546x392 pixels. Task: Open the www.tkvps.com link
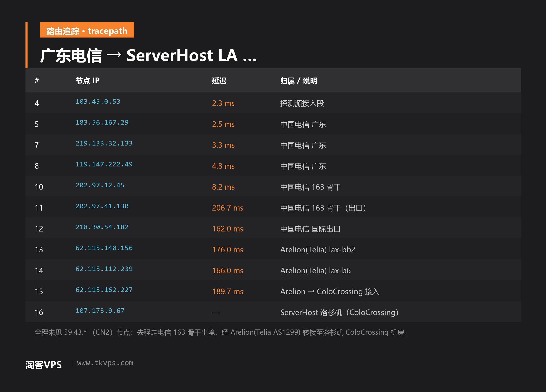click(105, 363)
